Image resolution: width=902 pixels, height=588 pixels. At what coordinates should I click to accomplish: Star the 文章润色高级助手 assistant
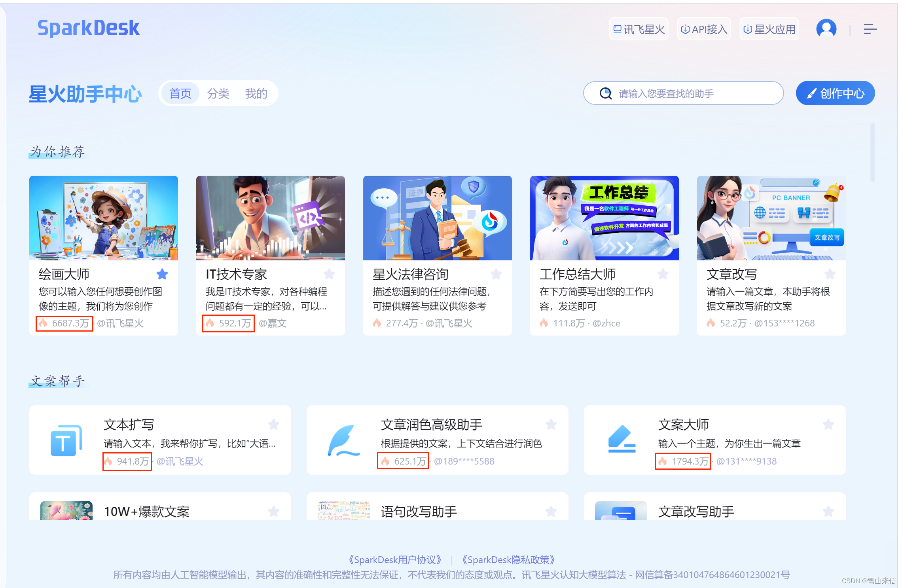point(551,425)
